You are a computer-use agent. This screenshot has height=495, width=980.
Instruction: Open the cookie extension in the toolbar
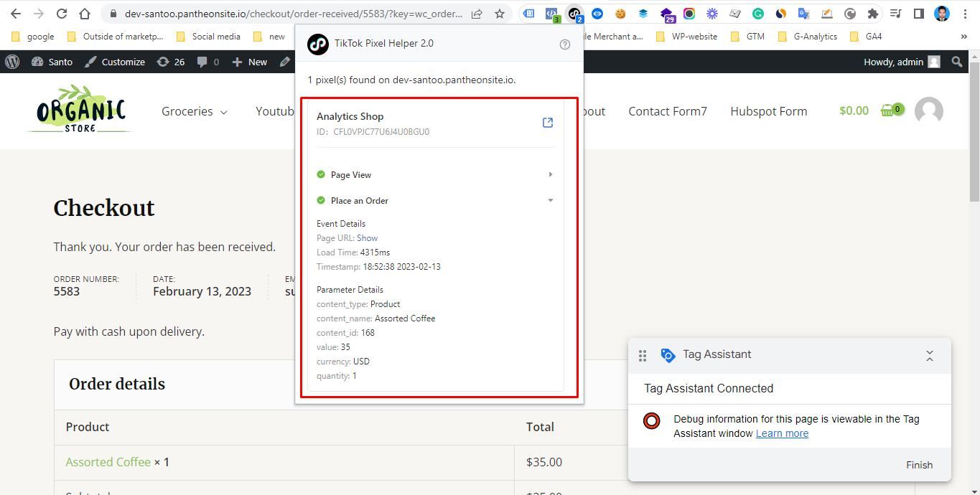tap(620, 14)
